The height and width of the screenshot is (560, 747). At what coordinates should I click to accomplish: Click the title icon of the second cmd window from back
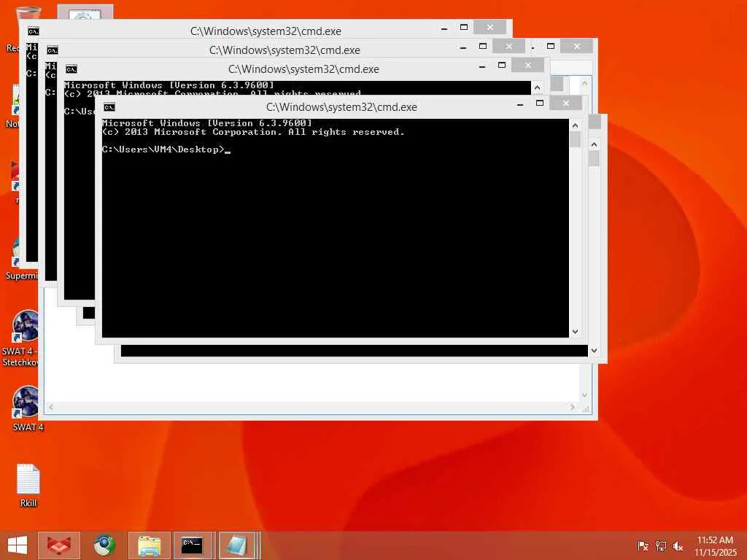(52, 50)
